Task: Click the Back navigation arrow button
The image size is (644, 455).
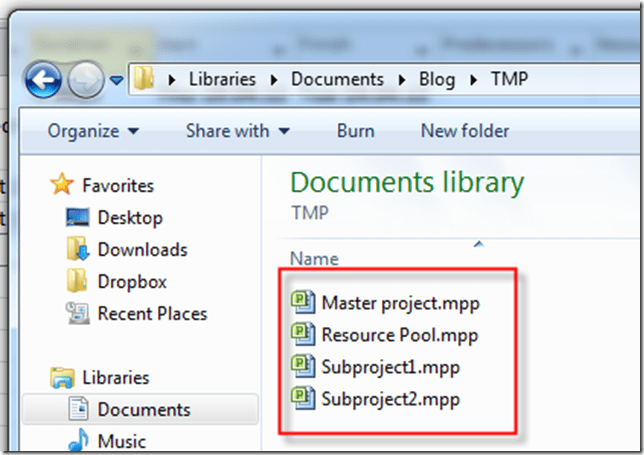Action: 42,81
